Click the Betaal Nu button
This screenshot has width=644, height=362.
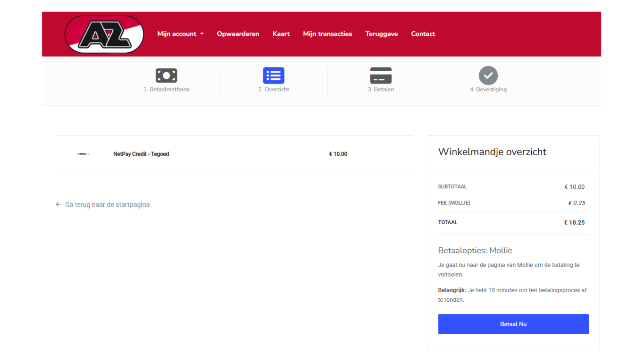(x=513, y=324)
